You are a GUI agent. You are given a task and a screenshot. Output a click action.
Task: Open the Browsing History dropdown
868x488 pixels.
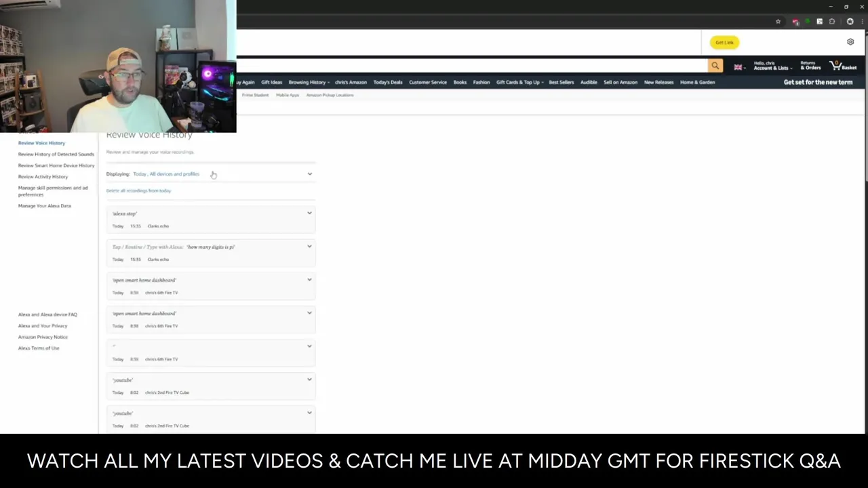[309, 82]
